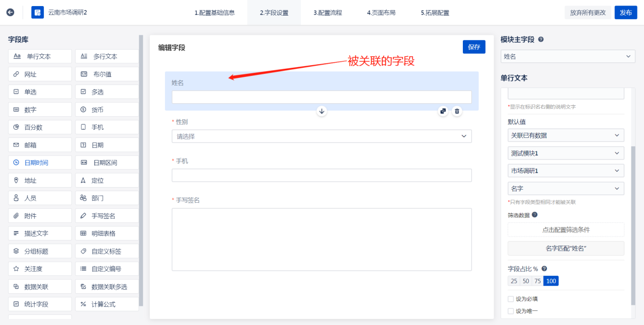Enable the 设为必填 checkbox
The image size is (644, 325).
(x=511, y=299)
